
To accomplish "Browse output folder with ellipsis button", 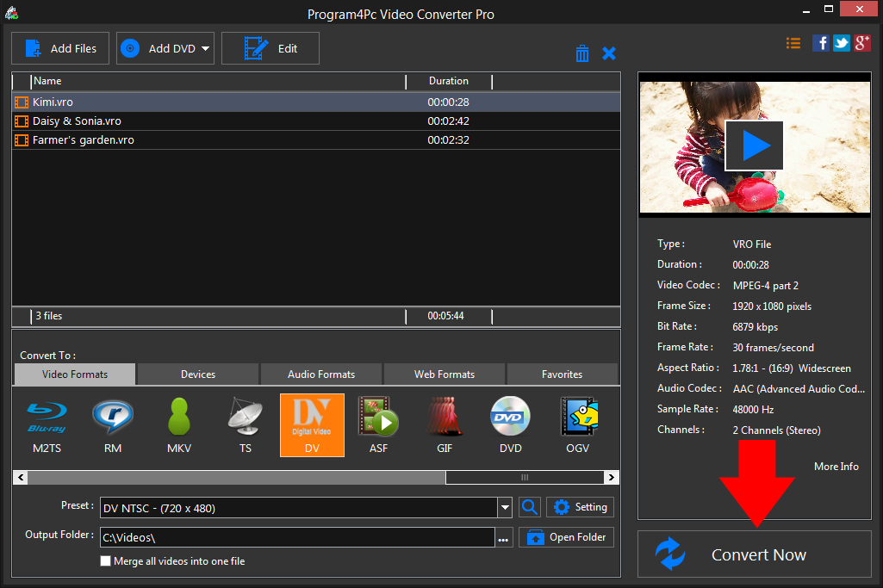I will [x=504, y=538].
